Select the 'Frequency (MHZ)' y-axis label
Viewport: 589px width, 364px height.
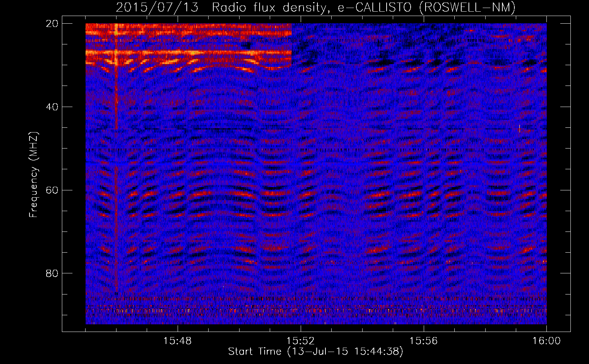click(x=33, y=175)
